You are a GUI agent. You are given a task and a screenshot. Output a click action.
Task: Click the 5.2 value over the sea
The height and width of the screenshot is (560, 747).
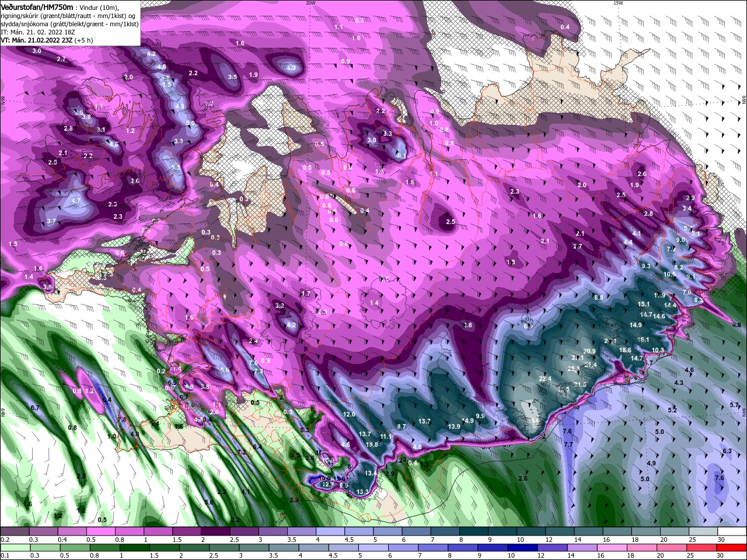pyautogui.click(x=672, y=410)
